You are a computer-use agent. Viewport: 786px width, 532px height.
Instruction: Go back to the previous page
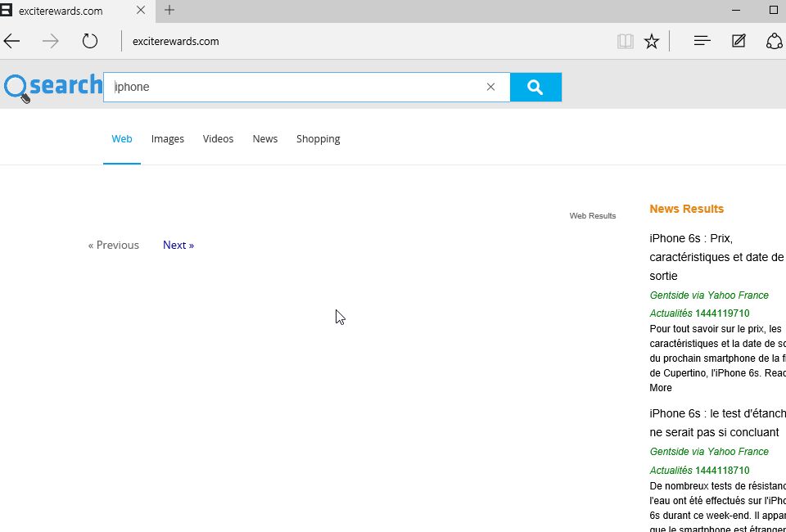click(11, 41)
